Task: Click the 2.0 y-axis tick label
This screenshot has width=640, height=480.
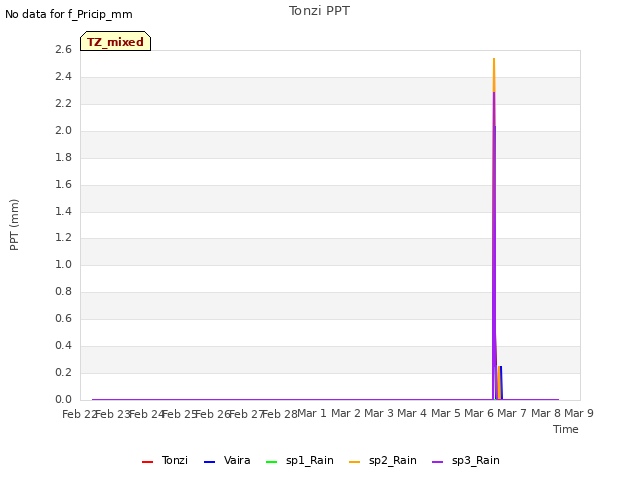Action: point(63,130)
